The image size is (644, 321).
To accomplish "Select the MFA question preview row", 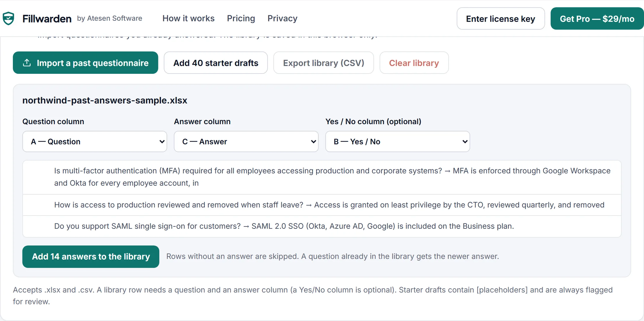I will coord(322,177).
